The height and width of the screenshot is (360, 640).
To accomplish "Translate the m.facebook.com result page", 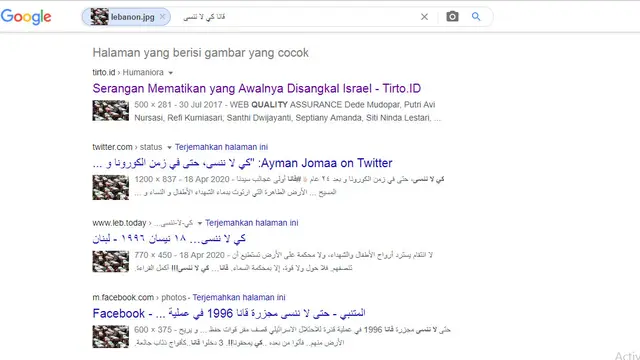I will 239,297.
